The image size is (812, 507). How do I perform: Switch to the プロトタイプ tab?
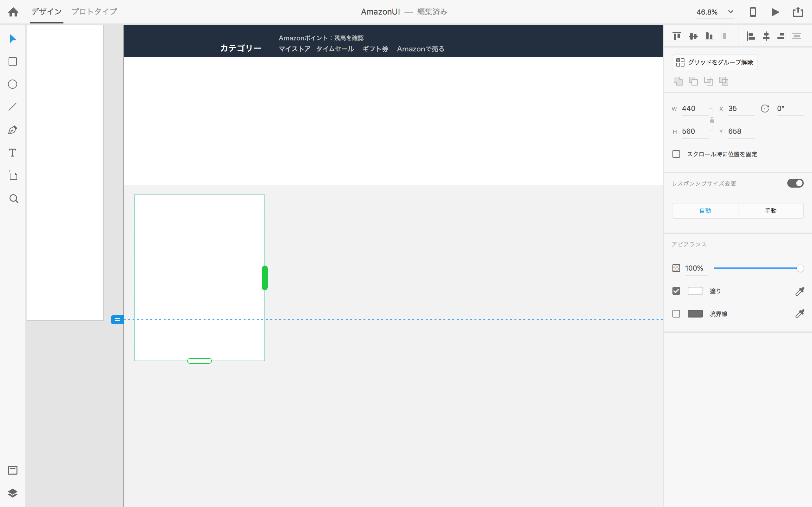click(94, 12)
